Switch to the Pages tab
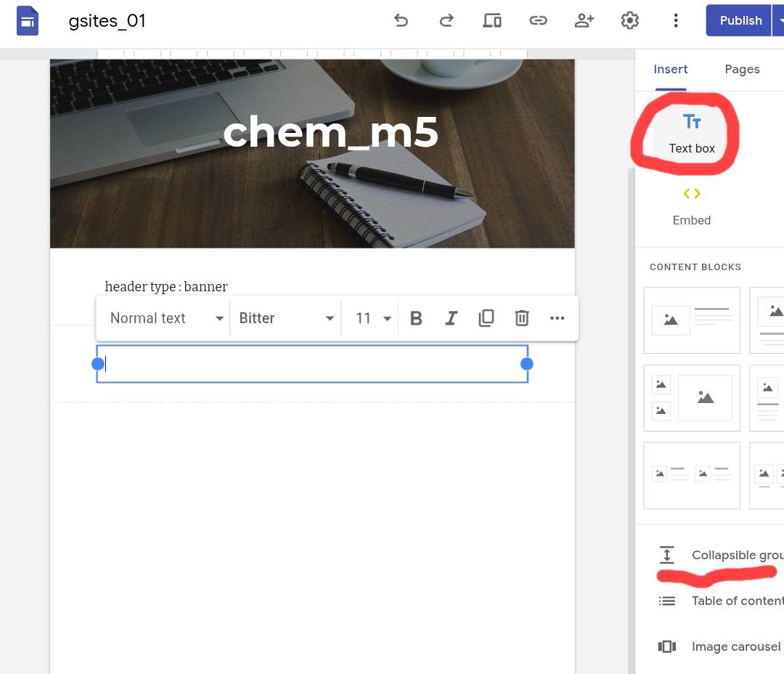 pyautogui.click(x=742, y=69)
